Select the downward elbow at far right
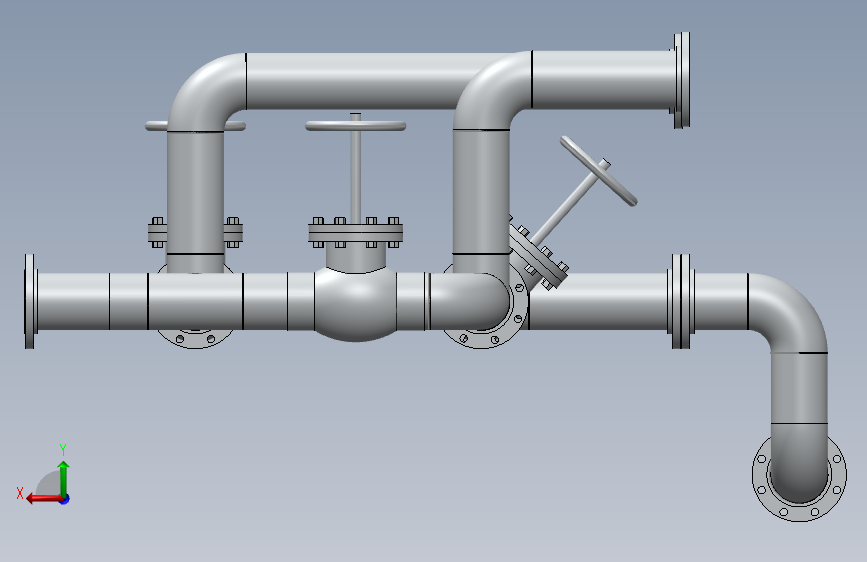867x562 pixels. (x=793, y=310)
